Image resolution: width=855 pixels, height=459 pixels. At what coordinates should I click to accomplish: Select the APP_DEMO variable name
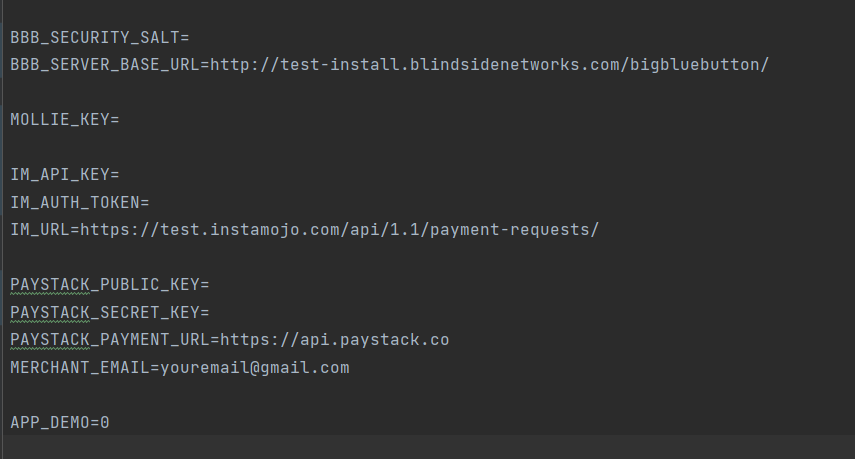pyautogui.click(x=50, y=423)
